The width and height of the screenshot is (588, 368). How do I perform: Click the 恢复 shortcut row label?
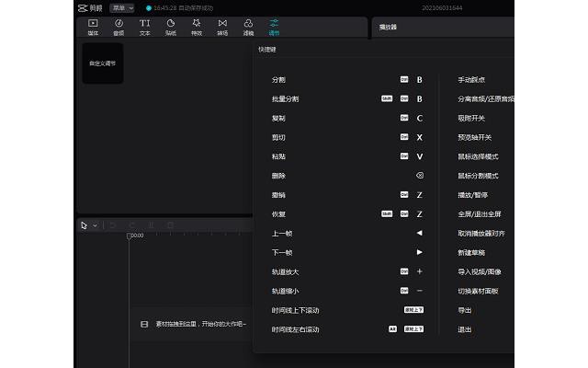(278, 214)
